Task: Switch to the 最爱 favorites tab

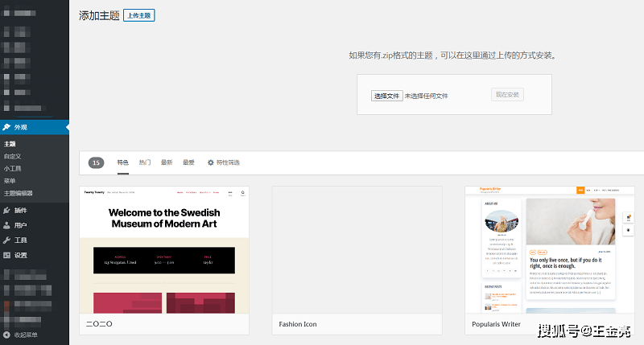Action: click(x=188, y=162)
